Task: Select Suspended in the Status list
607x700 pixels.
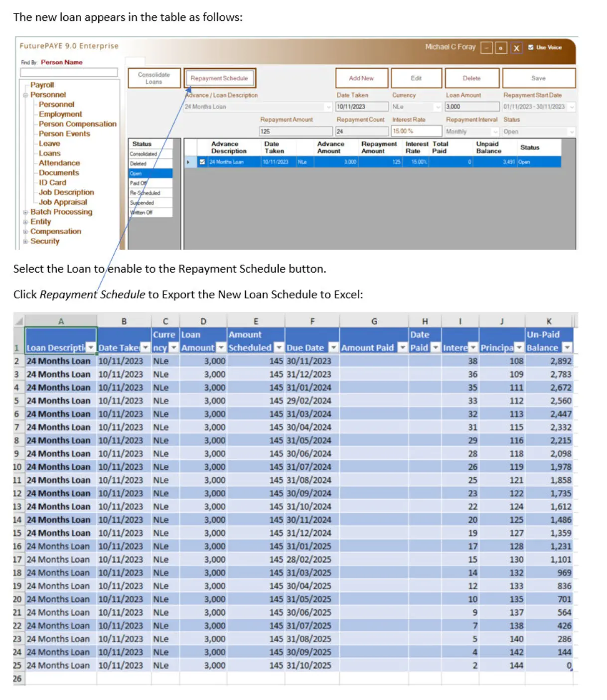Action: (151, 203)
